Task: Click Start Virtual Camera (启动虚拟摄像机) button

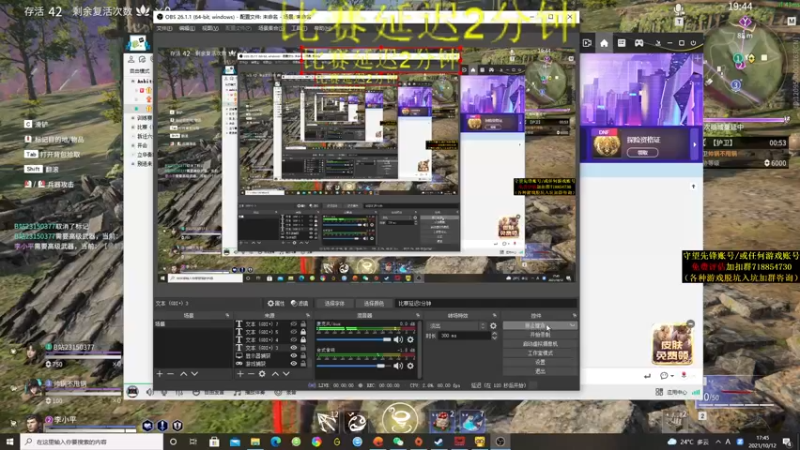Action: [x=540, y=344]
